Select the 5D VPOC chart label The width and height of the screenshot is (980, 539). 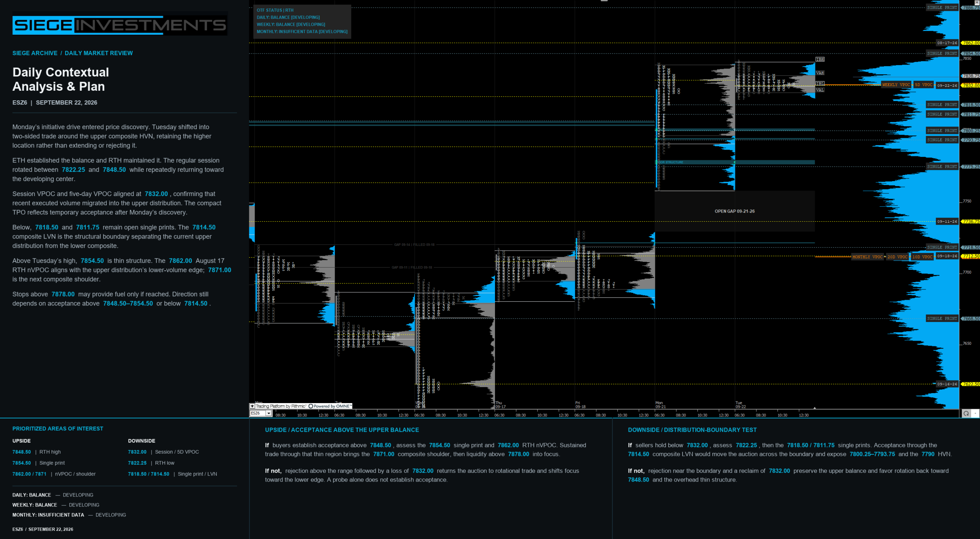click(924, 85)
